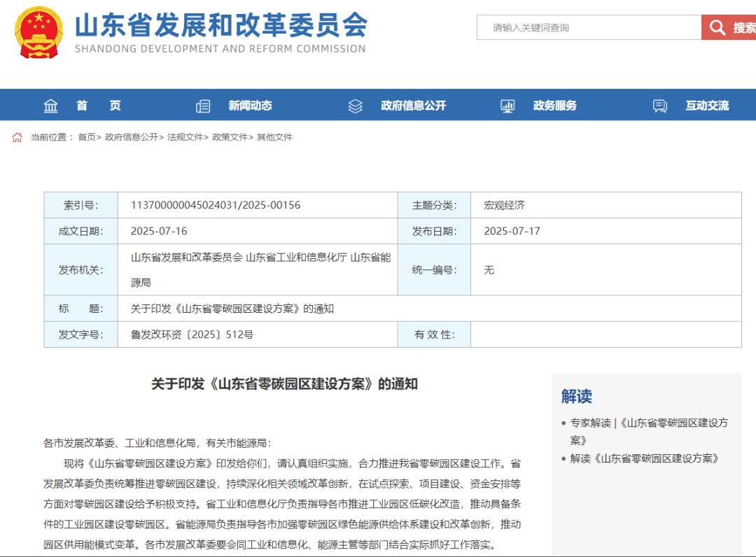Image resolution: width=756 pixels, height=557 pixels.
Task: Click the national emblem logo
Action: (x=38, y=32)
